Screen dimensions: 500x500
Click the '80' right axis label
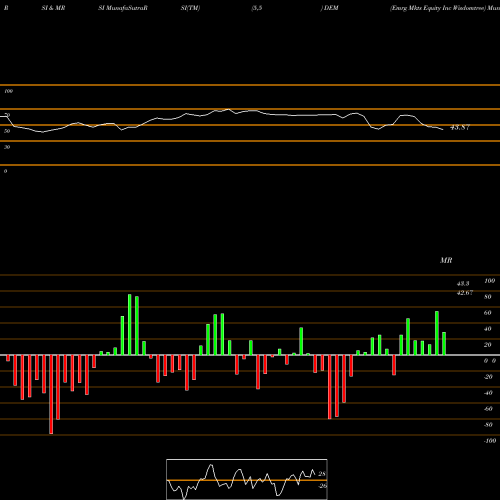click(488, 297)
